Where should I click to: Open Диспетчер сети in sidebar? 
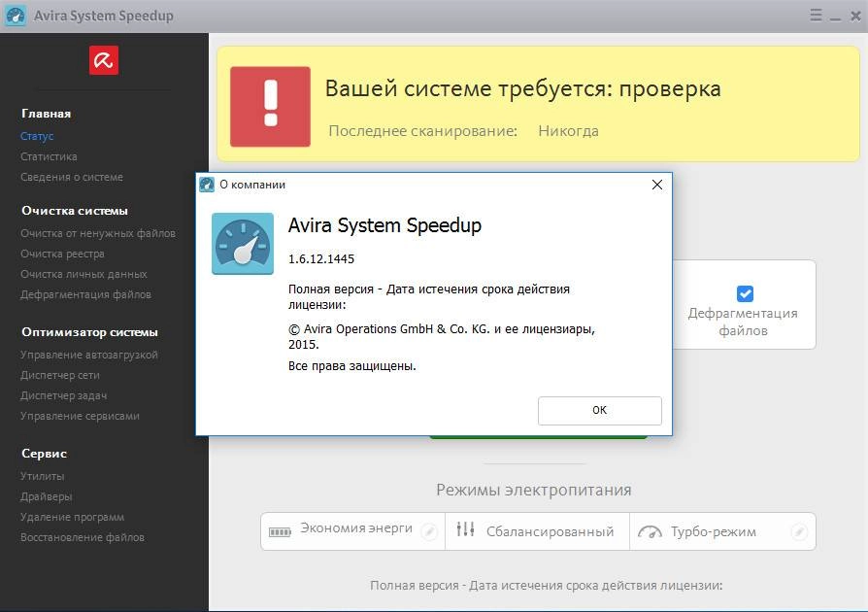pyautogui.click(x=60, y=376)
